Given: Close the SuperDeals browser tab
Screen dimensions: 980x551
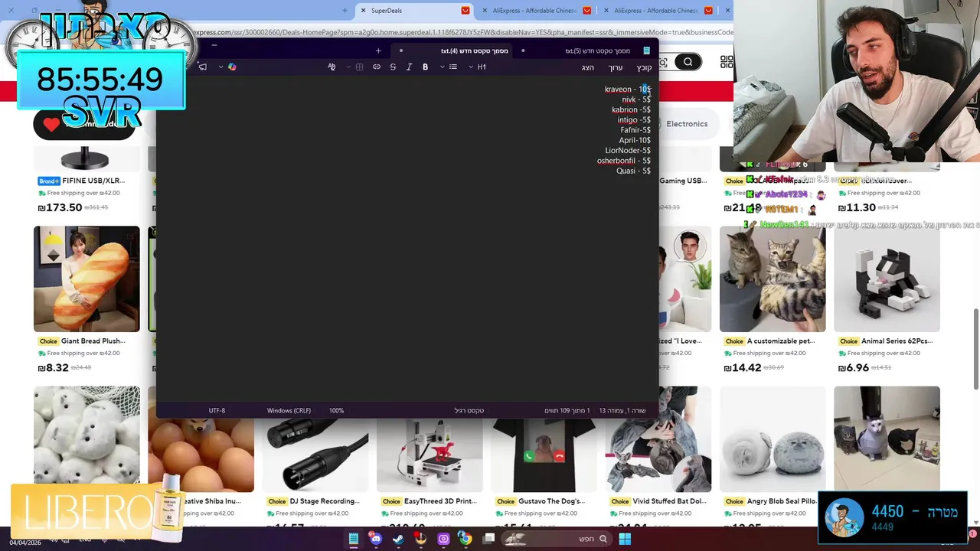Looking at the screenshot, I should pos(363,11).
